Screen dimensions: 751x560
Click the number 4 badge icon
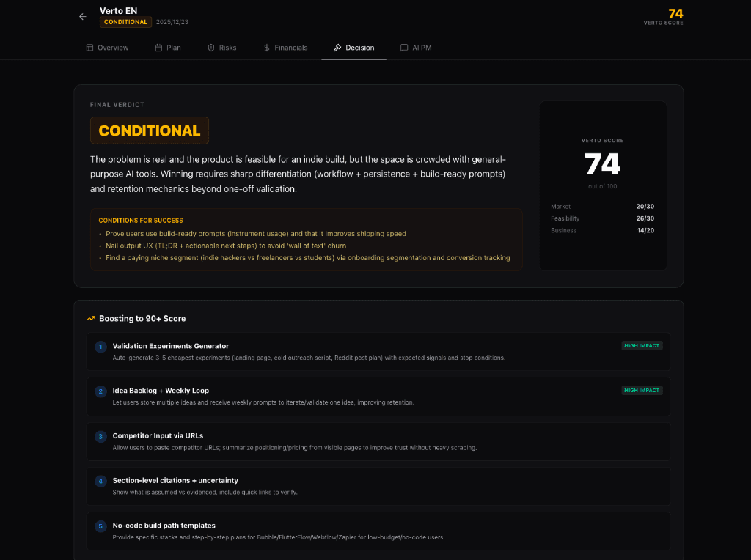(x=100, y=482)
